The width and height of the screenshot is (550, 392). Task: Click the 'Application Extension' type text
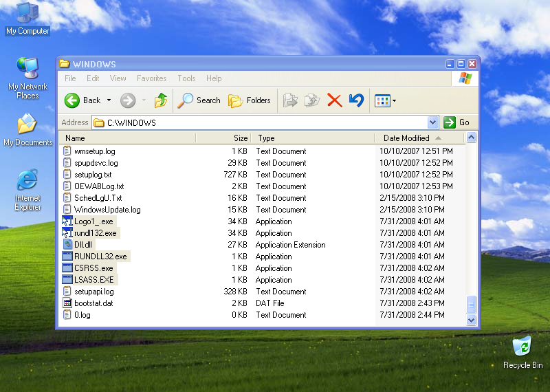coord(290,245)
